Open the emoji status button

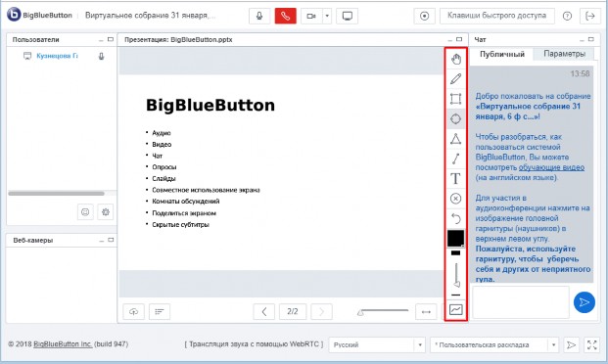(85, 212)
